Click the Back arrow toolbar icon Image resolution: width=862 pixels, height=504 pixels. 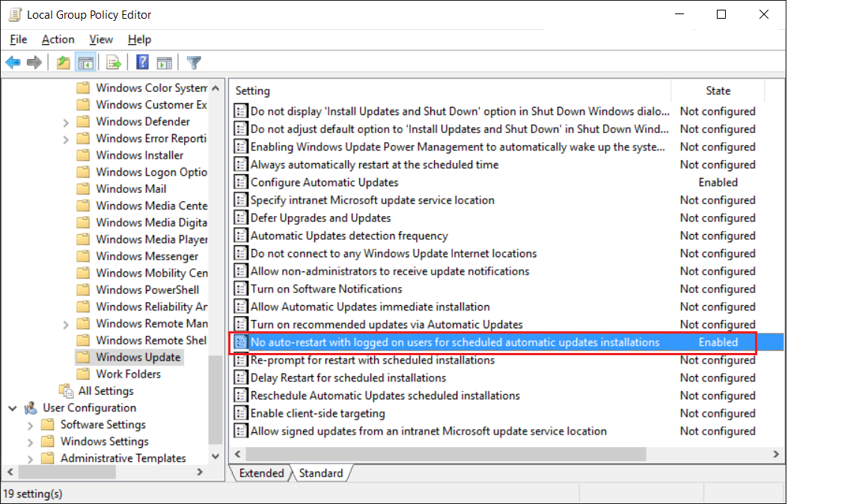coord(13,63)
